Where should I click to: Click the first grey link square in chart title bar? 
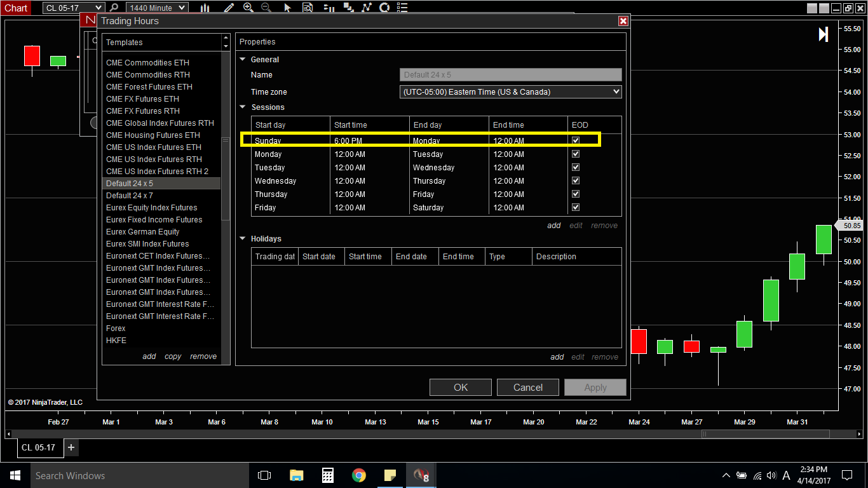[812, 8]
